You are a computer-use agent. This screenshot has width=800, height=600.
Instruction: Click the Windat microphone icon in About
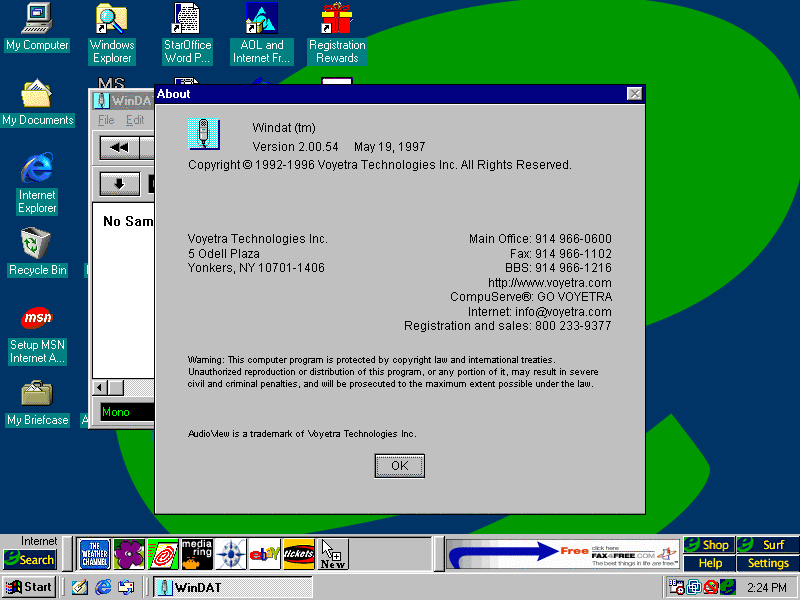[204, 134]
